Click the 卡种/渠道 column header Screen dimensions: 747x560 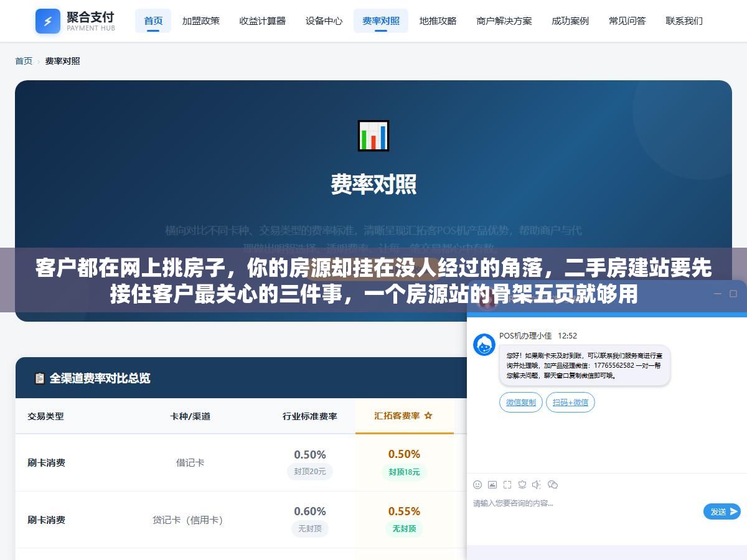[x=190, y=416]
